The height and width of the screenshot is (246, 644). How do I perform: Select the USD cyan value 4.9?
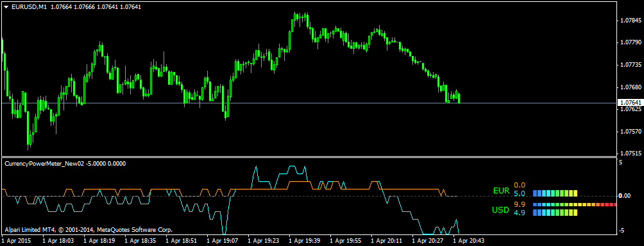coord(520,213)
